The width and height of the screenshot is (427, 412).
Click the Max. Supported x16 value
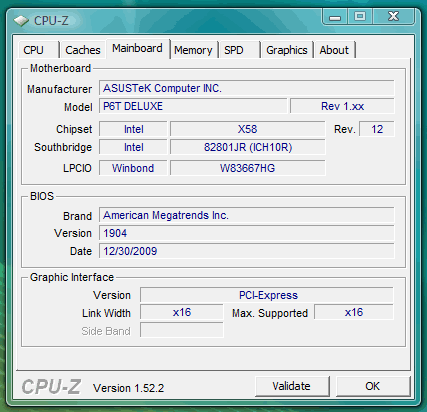(x=354, y=313)
